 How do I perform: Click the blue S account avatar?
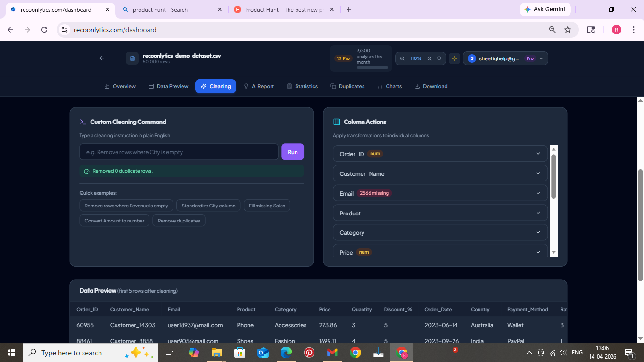tap(471, 58)
